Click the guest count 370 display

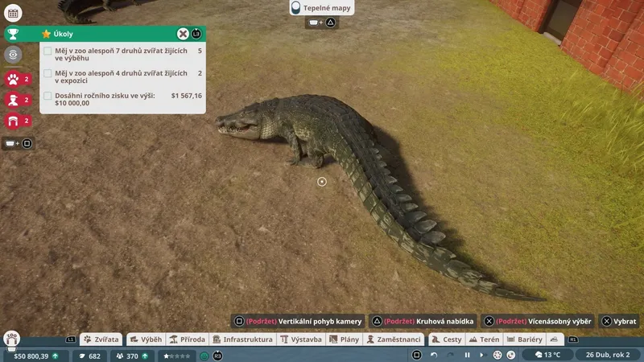point(132,356)
